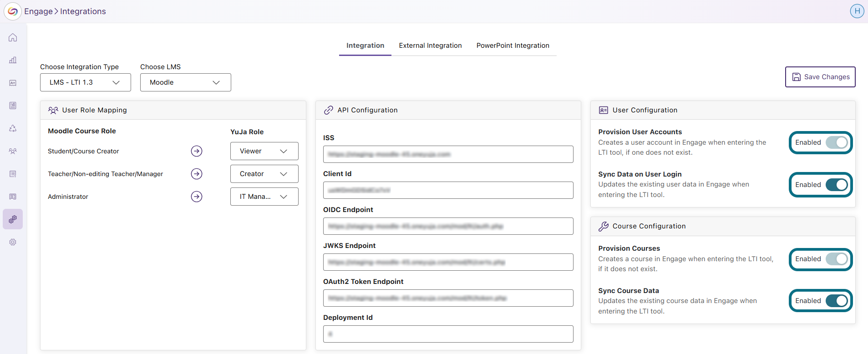Click inside the OAuth2 Token Endpoint field
Screen dimensions: 868x354
448,298
